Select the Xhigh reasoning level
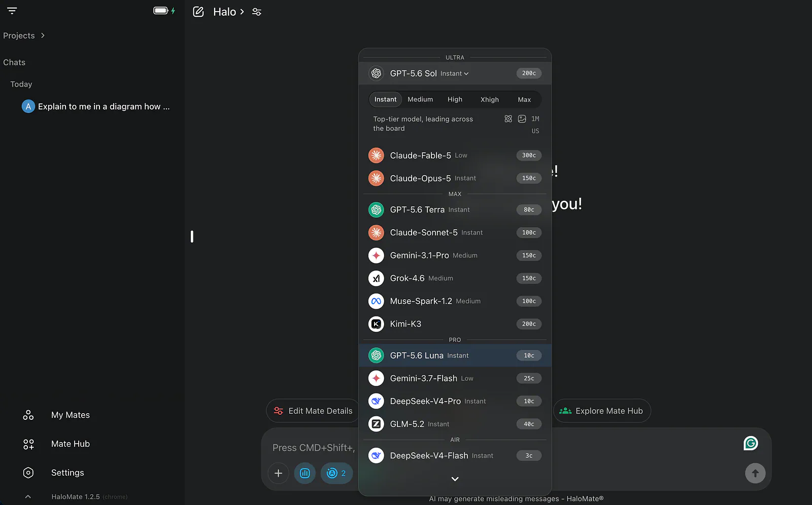 point(490,99)
